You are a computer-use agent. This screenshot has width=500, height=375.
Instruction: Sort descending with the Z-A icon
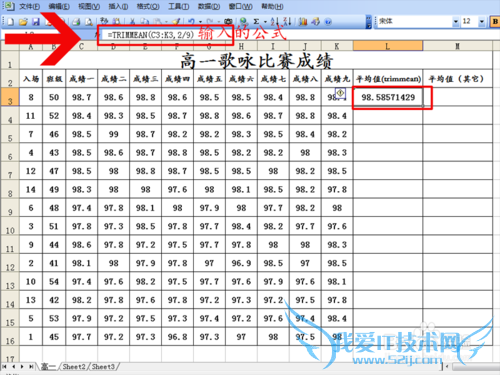[x=287, y=22]
